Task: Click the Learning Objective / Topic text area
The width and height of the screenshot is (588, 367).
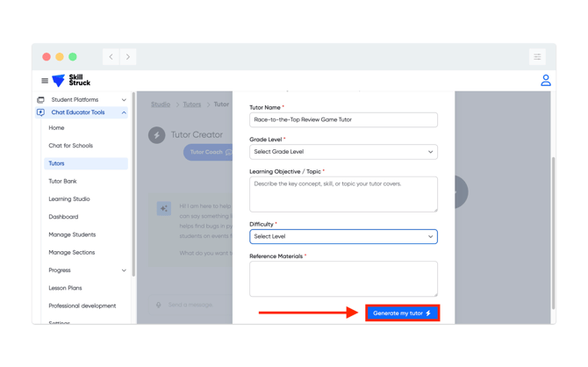Action: click(343, 194)
